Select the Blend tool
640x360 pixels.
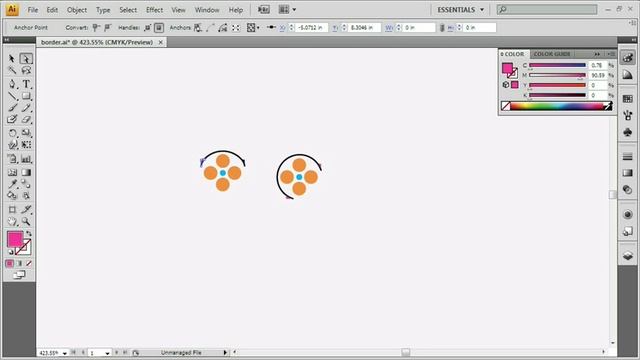(26, 184)
